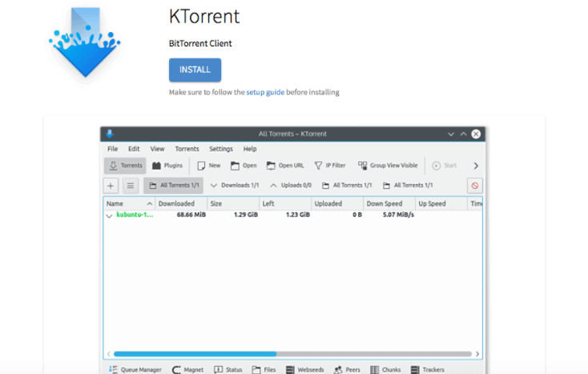Switch to the Downloads 1/1 tab
This screenshot has height=374, width=588.
point(235,185)
